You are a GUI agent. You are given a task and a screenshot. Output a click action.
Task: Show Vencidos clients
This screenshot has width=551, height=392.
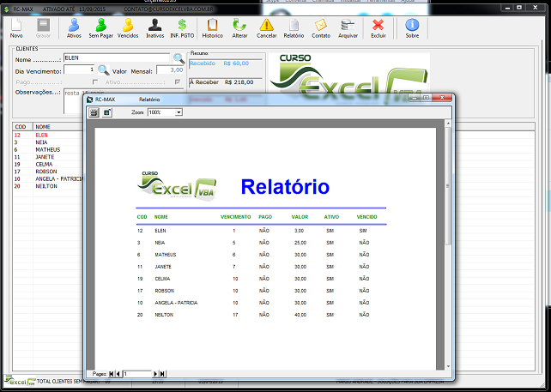128,28
